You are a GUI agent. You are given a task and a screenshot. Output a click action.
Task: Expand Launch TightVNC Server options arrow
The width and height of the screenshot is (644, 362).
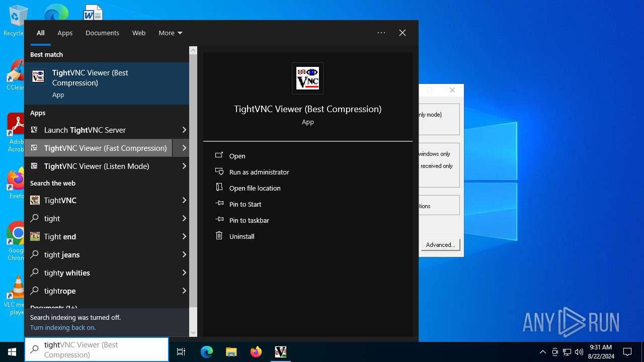coord(184,130)
